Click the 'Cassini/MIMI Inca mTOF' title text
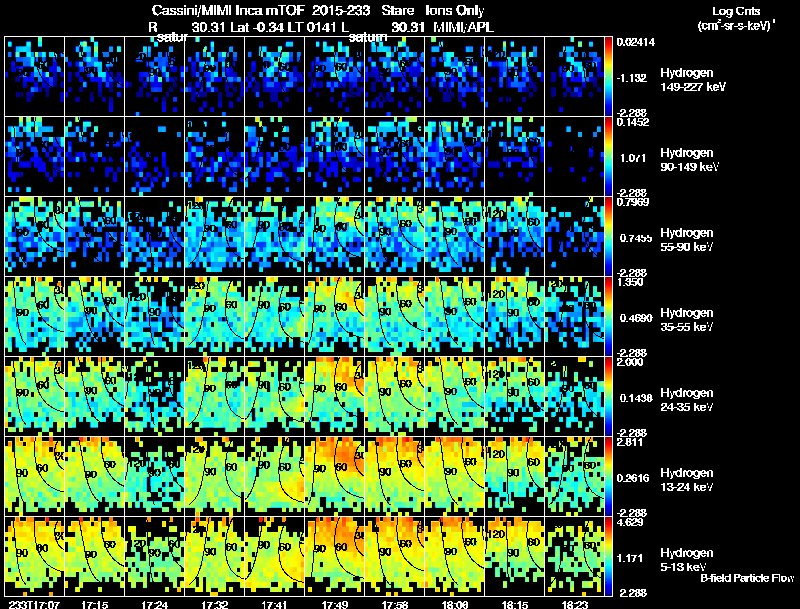The image size is (800, 609). coord(228,10)
